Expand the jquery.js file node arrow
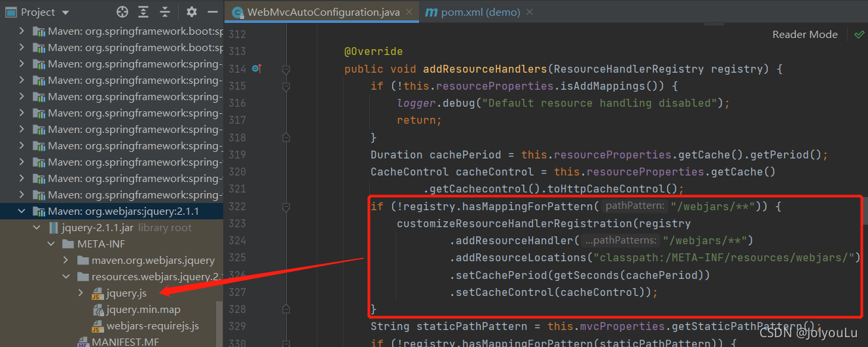 click(81, 293)
